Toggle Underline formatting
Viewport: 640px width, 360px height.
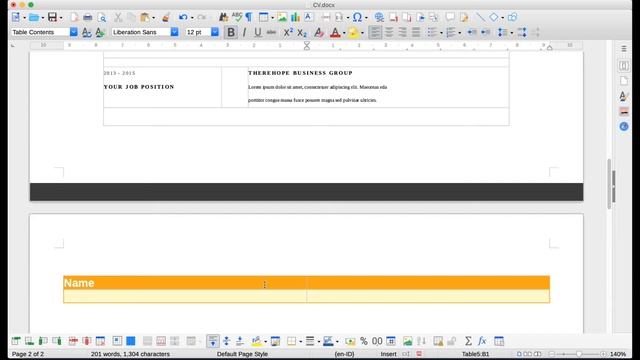[x=258, y=32]
